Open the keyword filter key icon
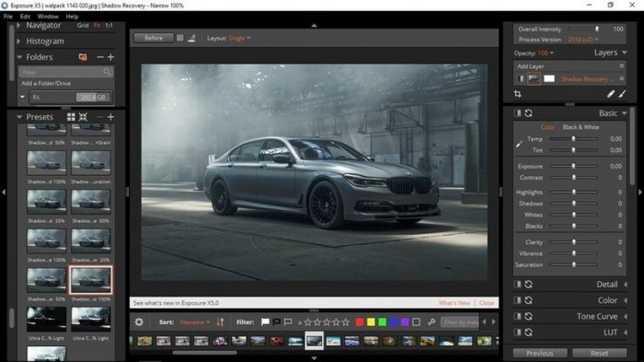Screen dimensions: 644x362 pos(431,322)
